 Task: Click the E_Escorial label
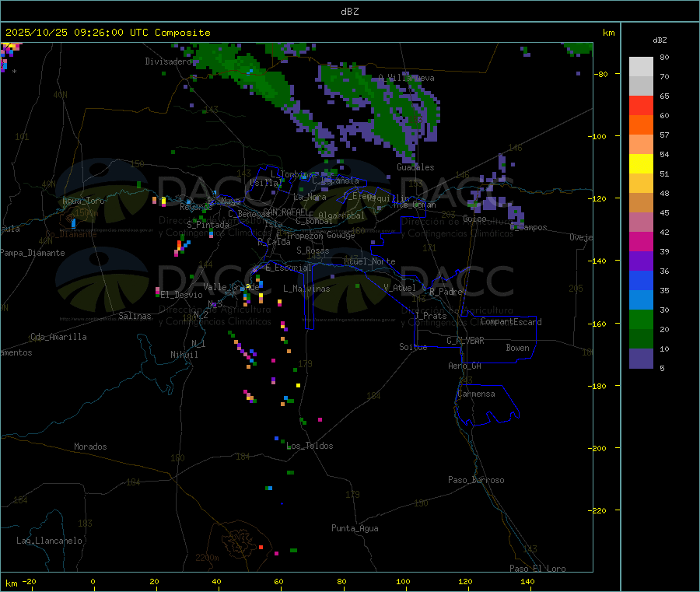pyautogui.click(x=288, y=268)
